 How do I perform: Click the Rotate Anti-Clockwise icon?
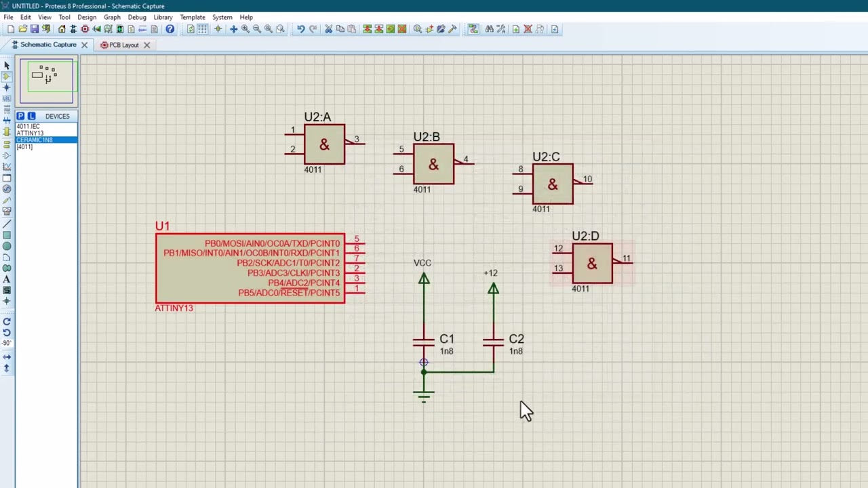(7, 332)
